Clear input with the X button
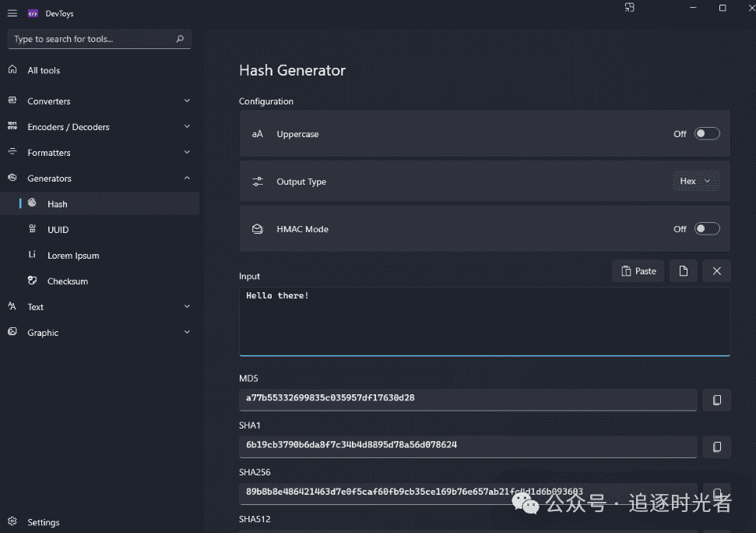Viewport: 756px width, 533px height. 716,271
